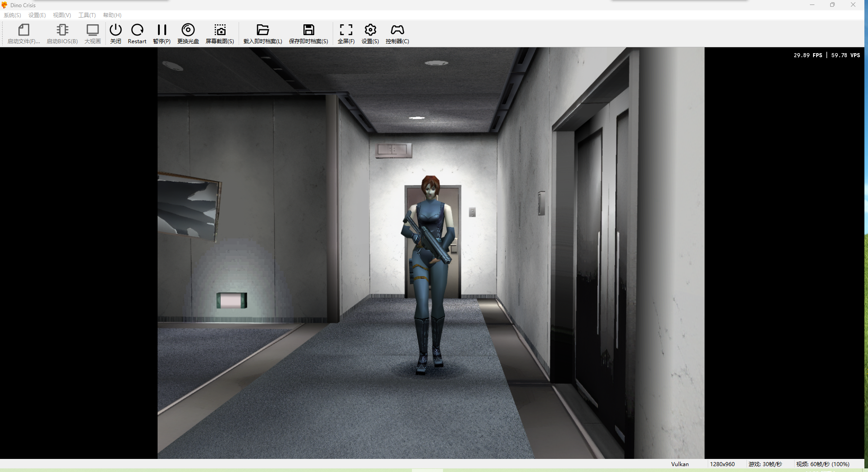Expand the 视图(V) View menu

click(62, 15)
